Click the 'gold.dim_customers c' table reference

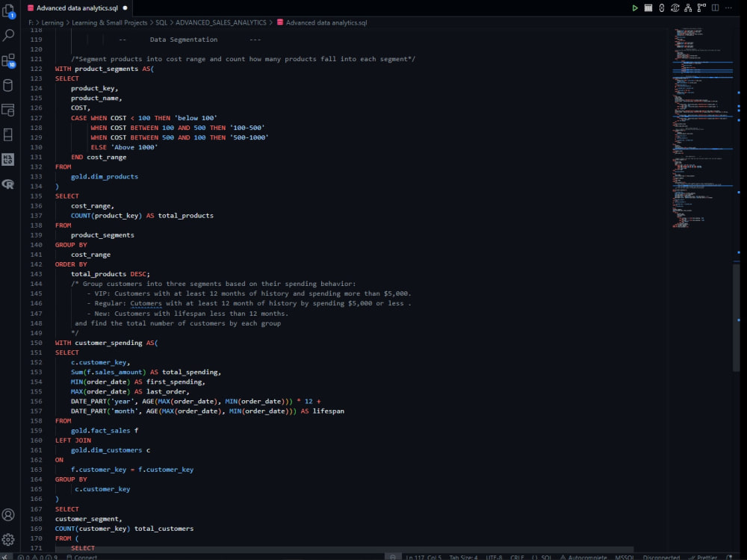pyautogui.click(x=110, y=450)
